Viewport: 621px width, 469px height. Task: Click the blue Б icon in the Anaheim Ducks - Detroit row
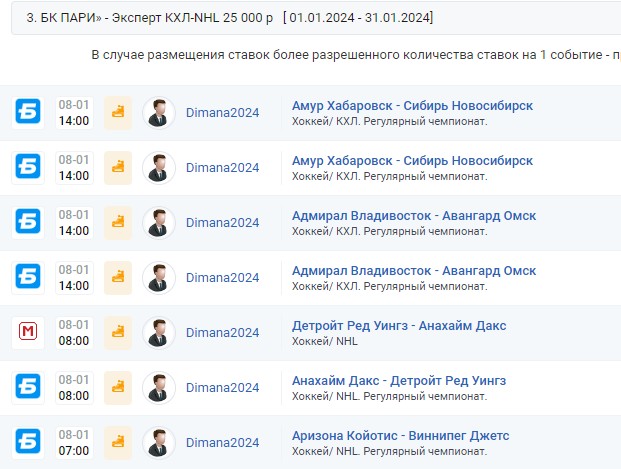pos(28,387)
